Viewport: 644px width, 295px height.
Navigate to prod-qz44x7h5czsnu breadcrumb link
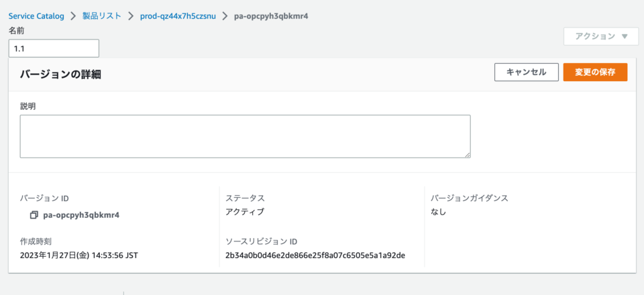[178, 16]
